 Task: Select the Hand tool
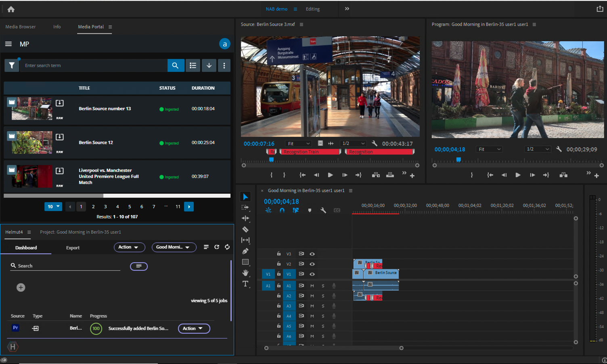(x=245, y=273)
